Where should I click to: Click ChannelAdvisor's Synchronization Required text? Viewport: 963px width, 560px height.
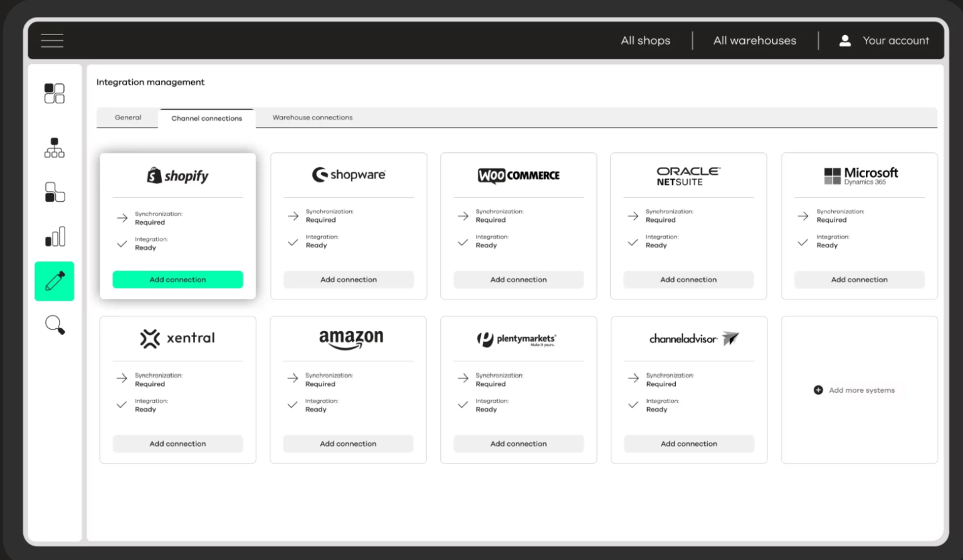click(x=670, y=380)
